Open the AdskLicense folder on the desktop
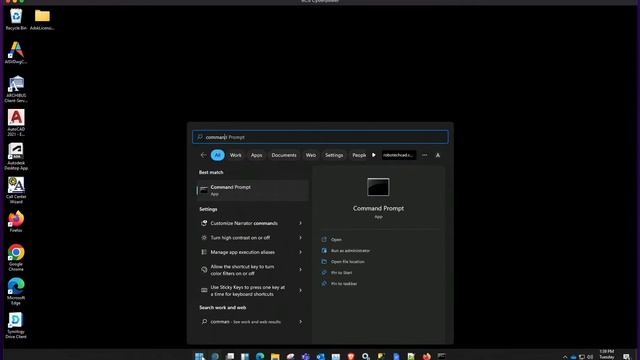This screenshot has height=360, width=640. coord(42,20)
